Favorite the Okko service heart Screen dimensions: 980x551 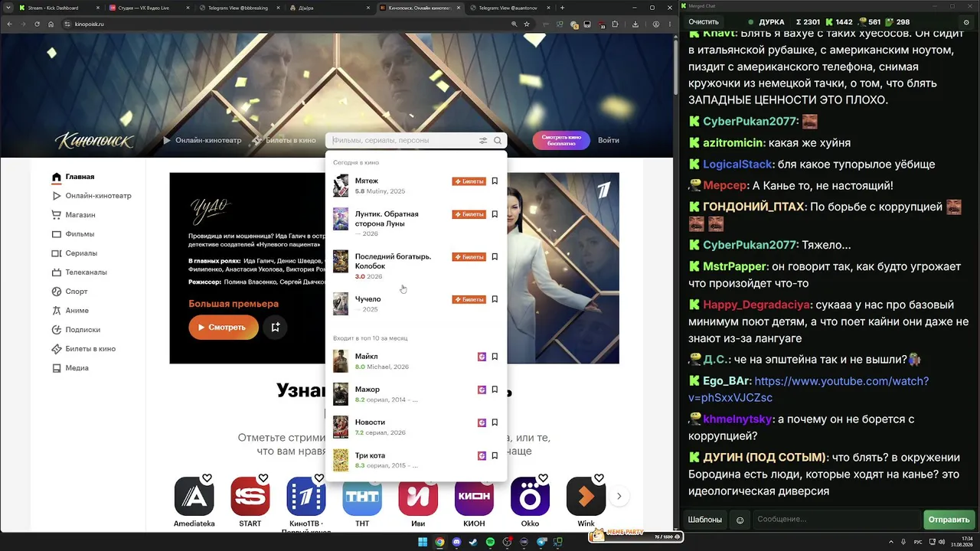pyautogui.click(x=543, y=478)
